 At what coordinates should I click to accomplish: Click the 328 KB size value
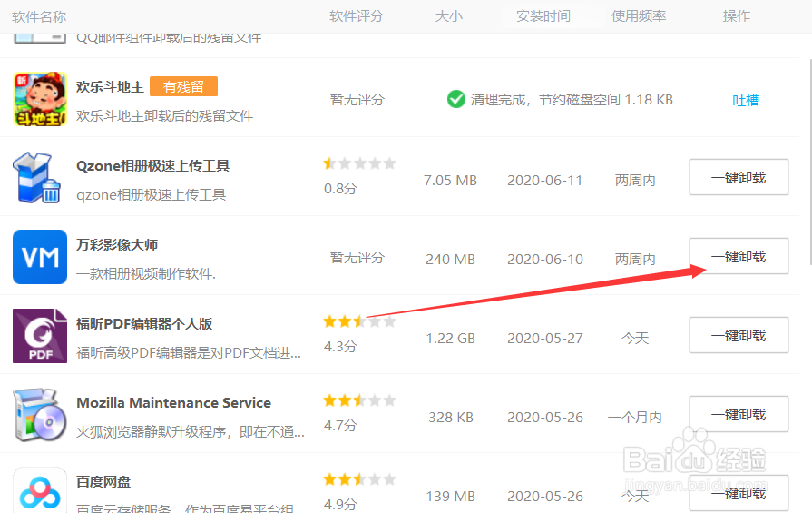click(451, 417)
